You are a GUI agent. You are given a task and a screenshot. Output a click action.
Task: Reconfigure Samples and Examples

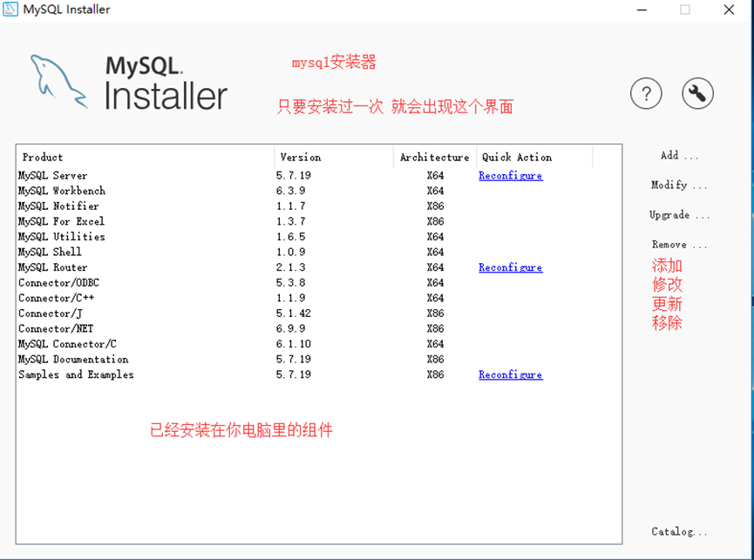pyautogui.click(x=510, y=374)
